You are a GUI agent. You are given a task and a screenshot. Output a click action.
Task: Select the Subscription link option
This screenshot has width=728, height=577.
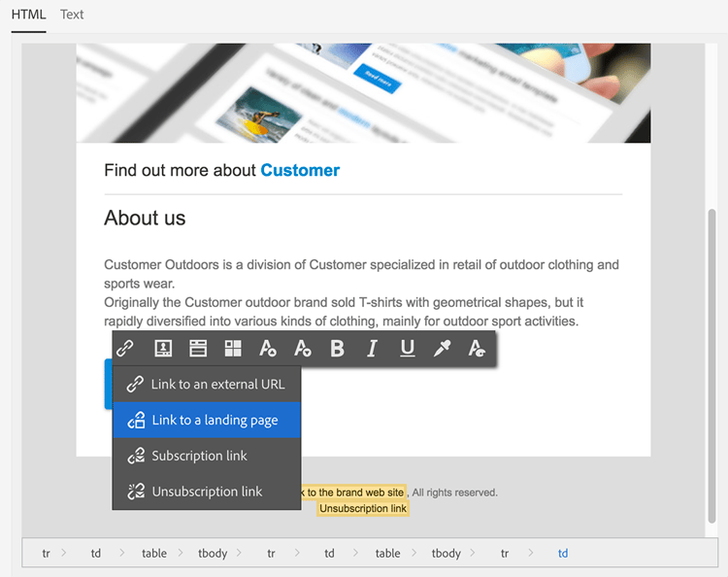pos(207,456)
